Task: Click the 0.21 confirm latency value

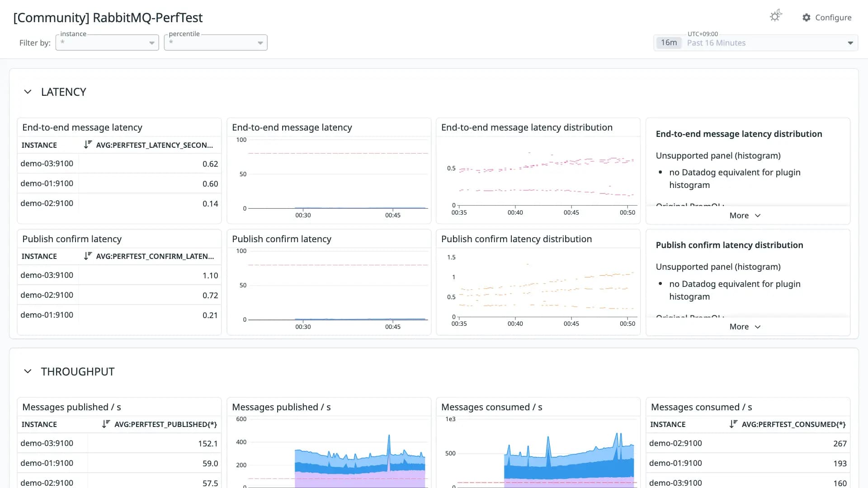Action: (x=210, y=315)
